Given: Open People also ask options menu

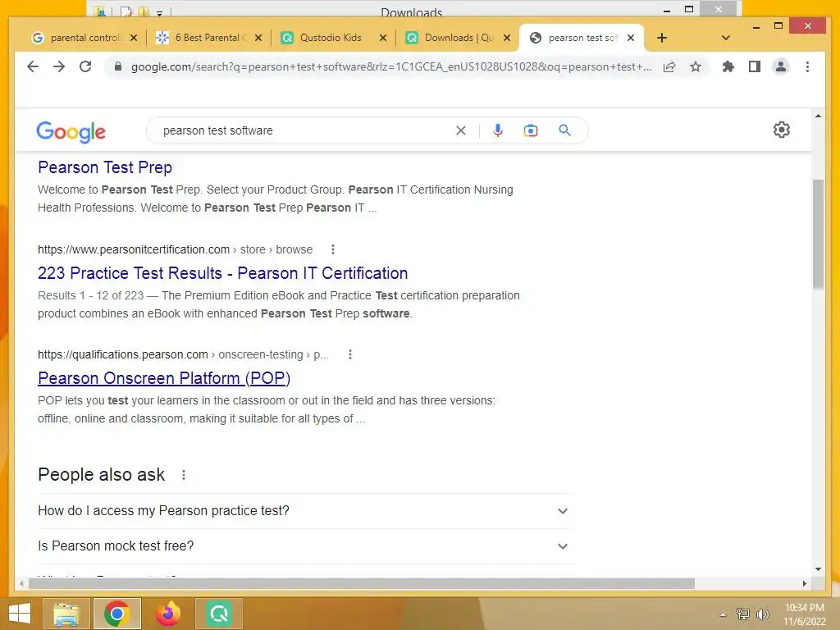Looking at the screenshot, I should tap(183, 475).
